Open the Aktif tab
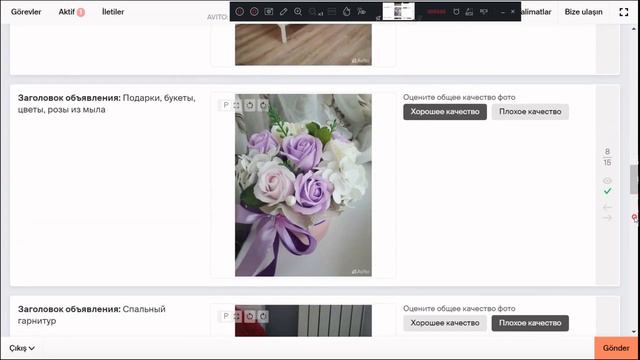This screenshot has width=640, height=360. (71, 12)
